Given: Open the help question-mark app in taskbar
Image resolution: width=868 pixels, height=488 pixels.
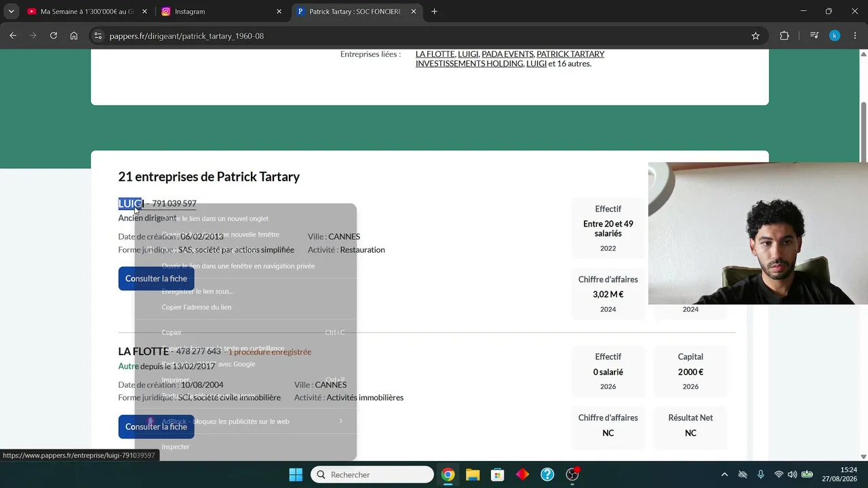Looking at the screenshot, I should click(547, 474).
